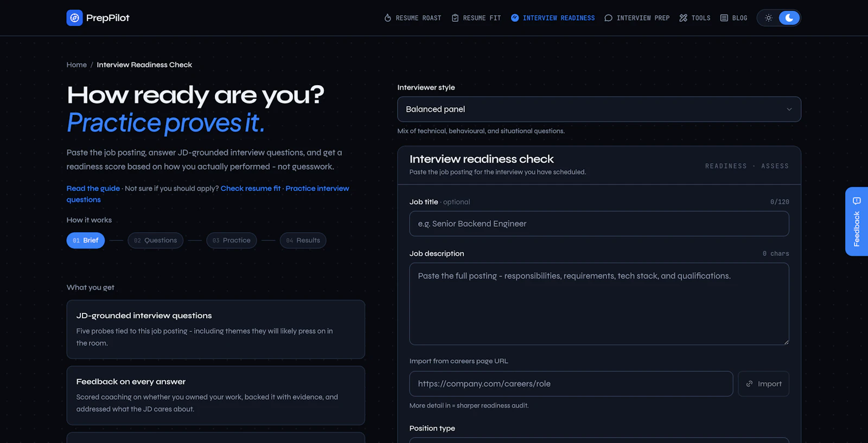Screen dimensions: 868x443
Task: Open the Feedback side tab
Action: 857,221
